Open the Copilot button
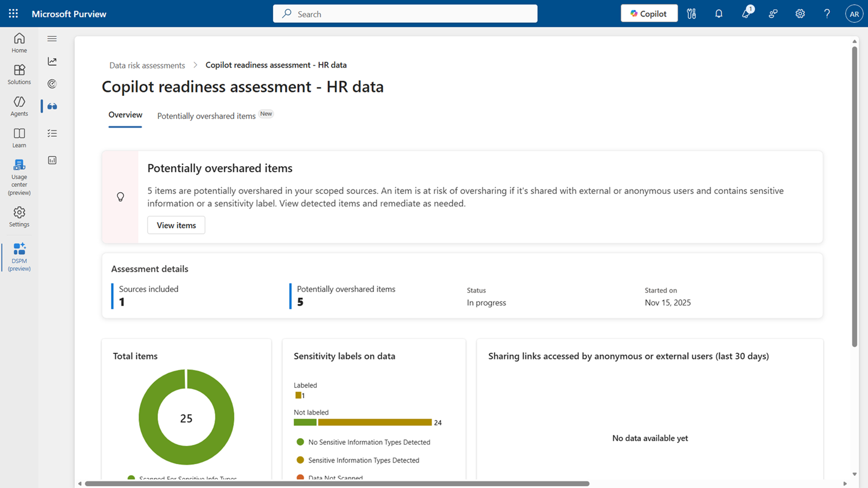Viewport: 868px width, 488px height. point(649,14)
